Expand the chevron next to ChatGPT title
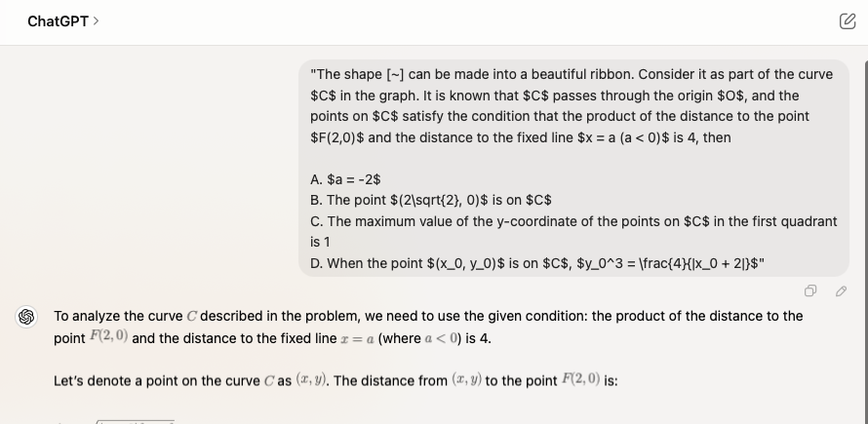 click(96, 20)
